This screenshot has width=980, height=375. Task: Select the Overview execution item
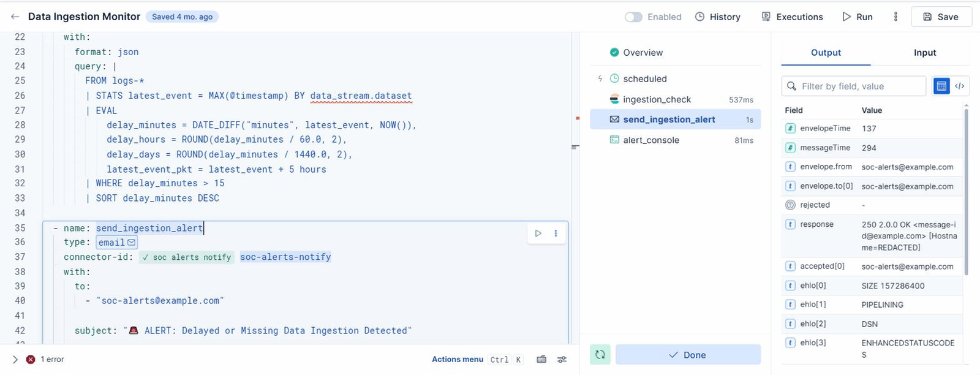[636, 53]
